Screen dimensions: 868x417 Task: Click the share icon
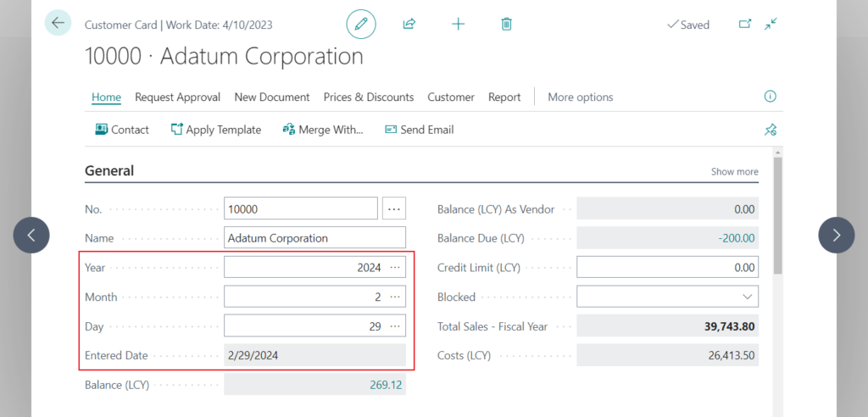click(409, 24)
